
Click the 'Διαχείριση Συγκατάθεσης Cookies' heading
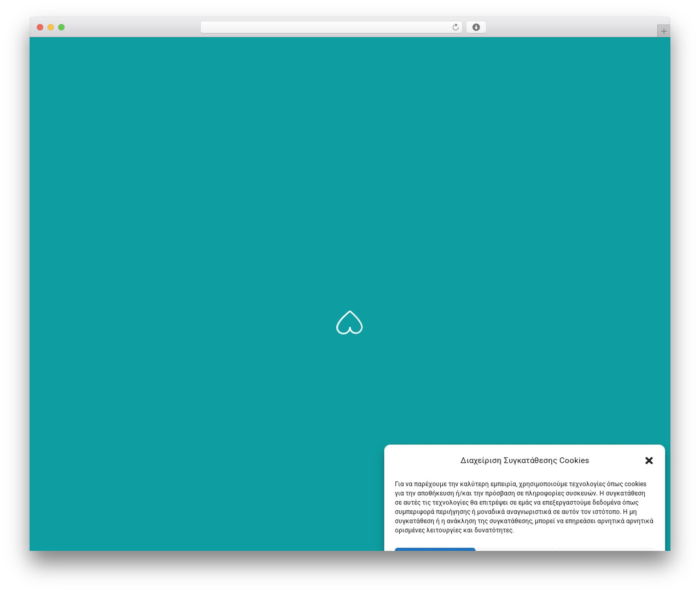click(524, 461)
